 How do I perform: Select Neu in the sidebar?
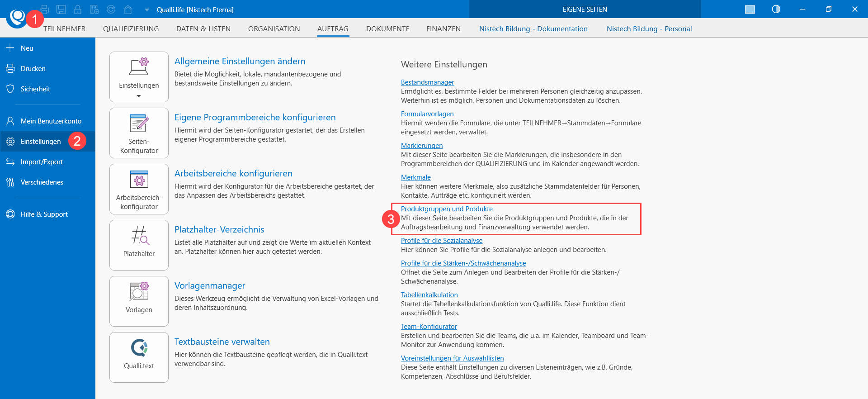(x=47, y=48)
